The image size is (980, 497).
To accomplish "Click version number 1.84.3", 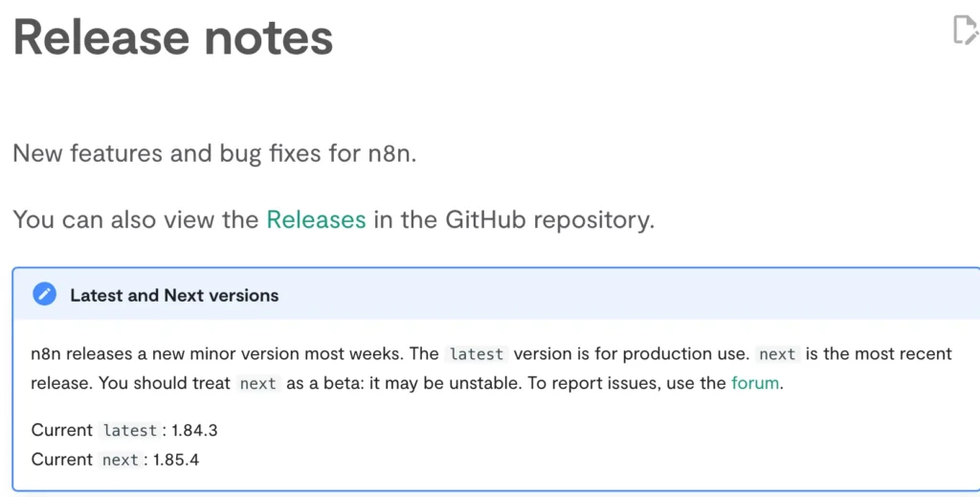I will coord(194,430).
